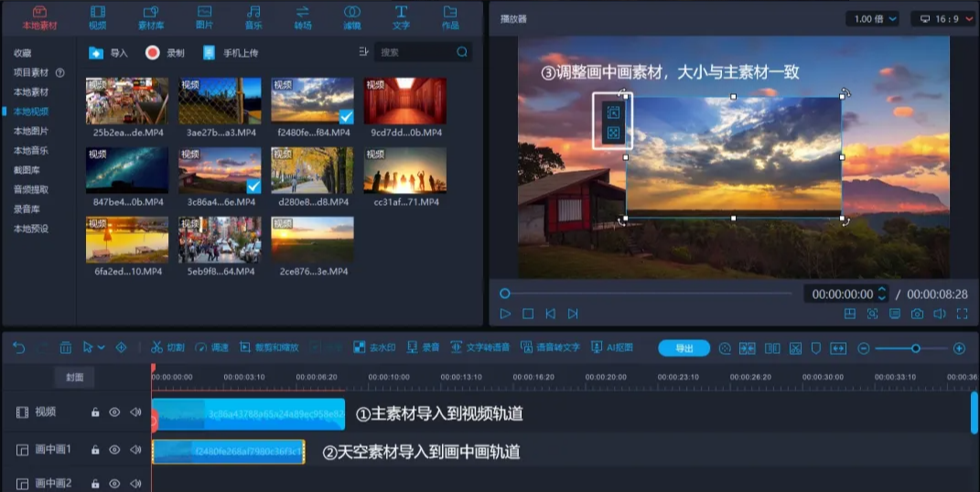Click the player grid layout icon
Screen dimensions: 980x492
[850, 314]
